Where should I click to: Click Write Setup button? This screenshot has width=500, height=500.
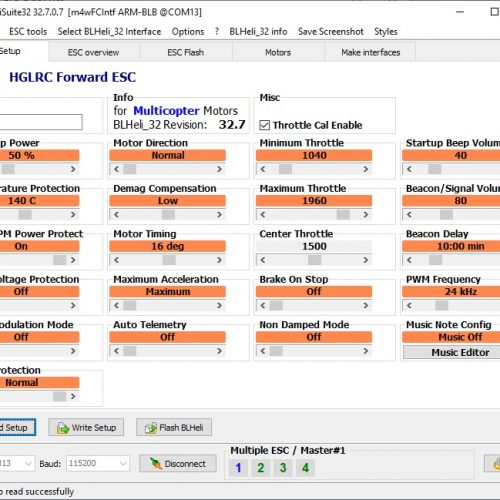coord(86,428)
